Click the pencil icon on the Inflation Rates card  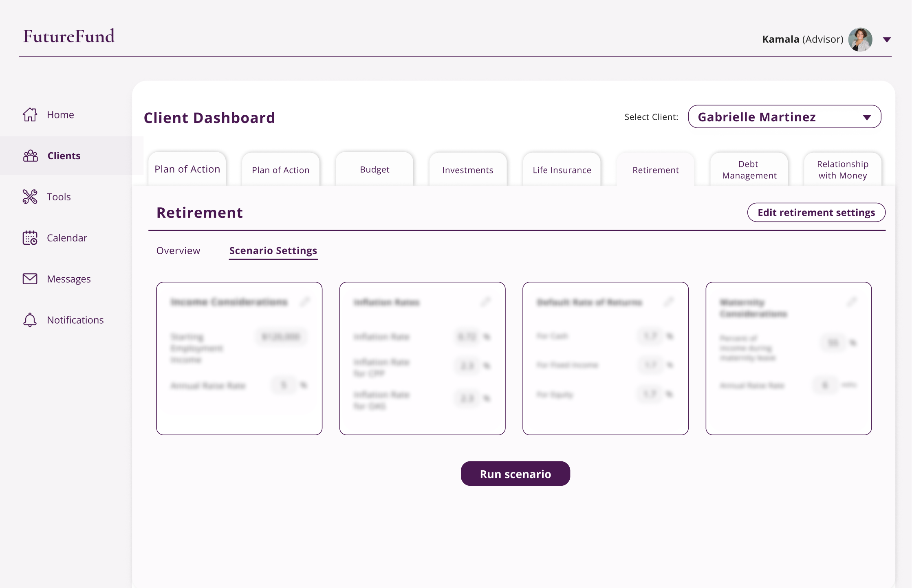[485, 302]
